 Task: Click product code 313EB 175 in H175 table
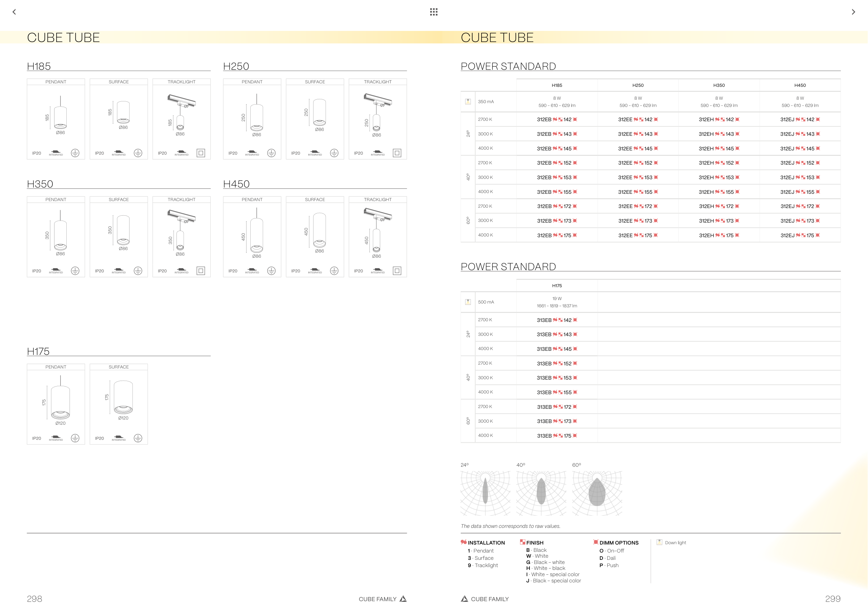click(557, 436)
